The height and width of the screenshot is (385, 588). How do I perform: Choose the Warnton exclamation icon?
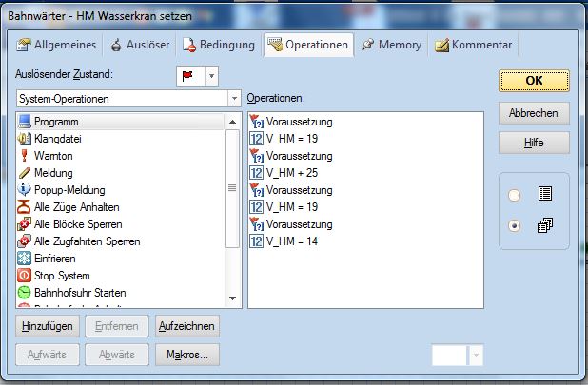(25, 156)
